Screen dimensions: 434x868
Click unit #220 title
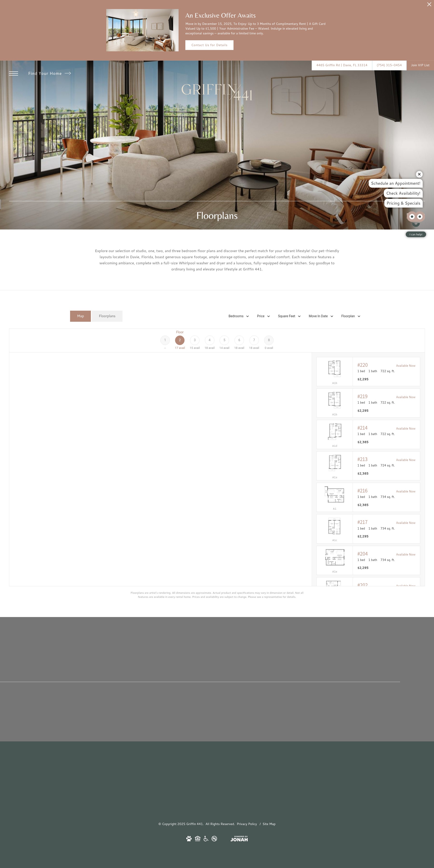[x=363, y=365]
